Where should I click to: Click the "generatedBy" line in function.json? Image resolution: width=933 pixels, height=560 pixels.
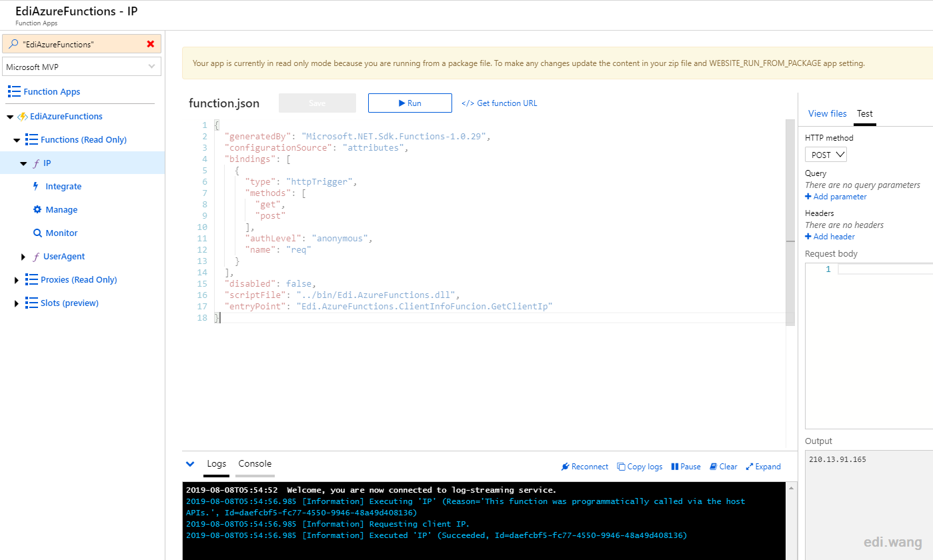pos(357,137)
